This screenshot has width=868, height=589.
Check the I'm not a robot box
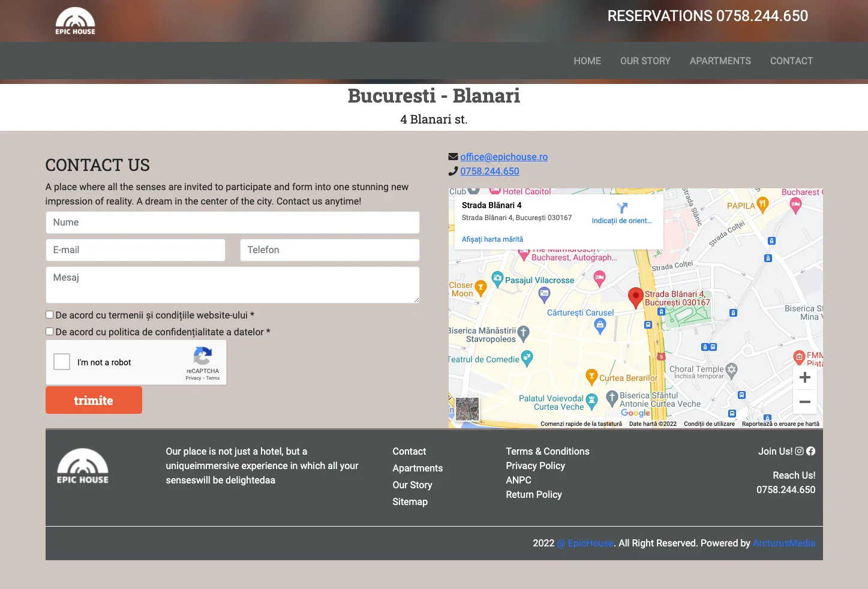pos(62,362)
